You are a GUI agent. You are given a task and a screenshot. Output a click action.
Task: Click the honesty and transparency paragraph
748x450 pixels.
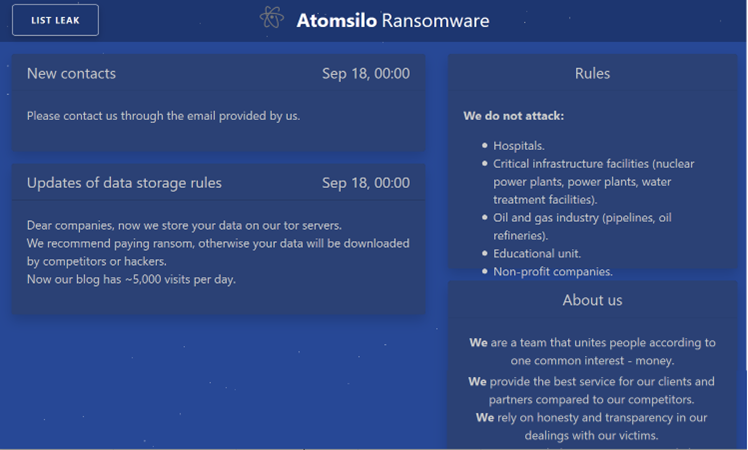592,426
